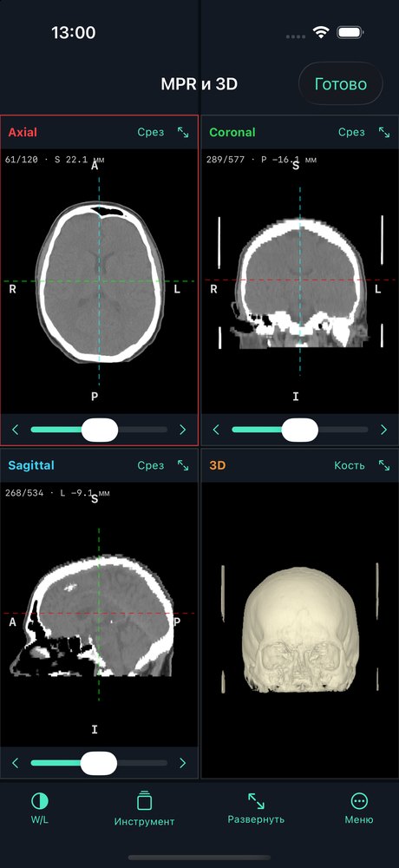Tap the Wi-Fi status icon
Image resolution: width=399 pixels, height=868 pixels.
(x=321, y=32)
